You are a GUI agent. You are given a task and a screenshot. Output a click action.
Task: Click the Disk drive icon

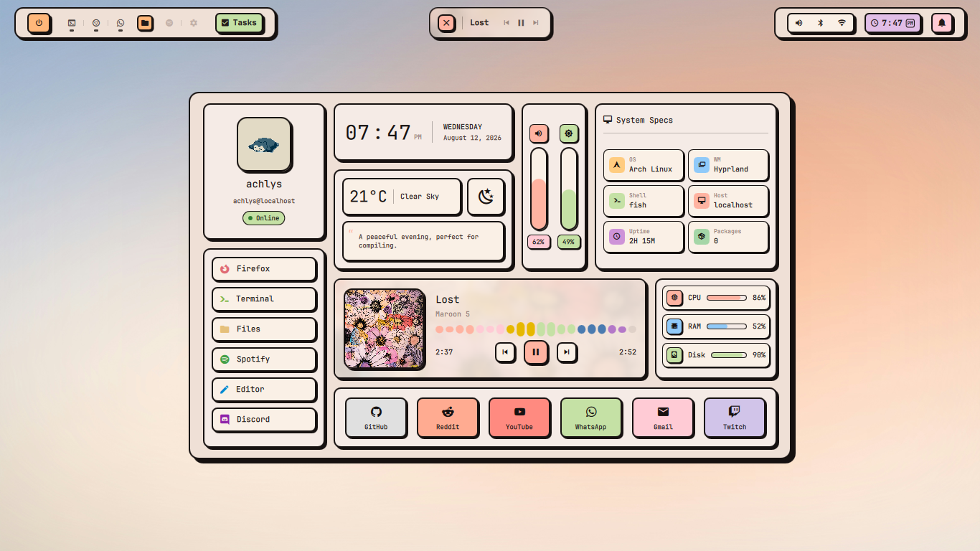pos(674,355)
